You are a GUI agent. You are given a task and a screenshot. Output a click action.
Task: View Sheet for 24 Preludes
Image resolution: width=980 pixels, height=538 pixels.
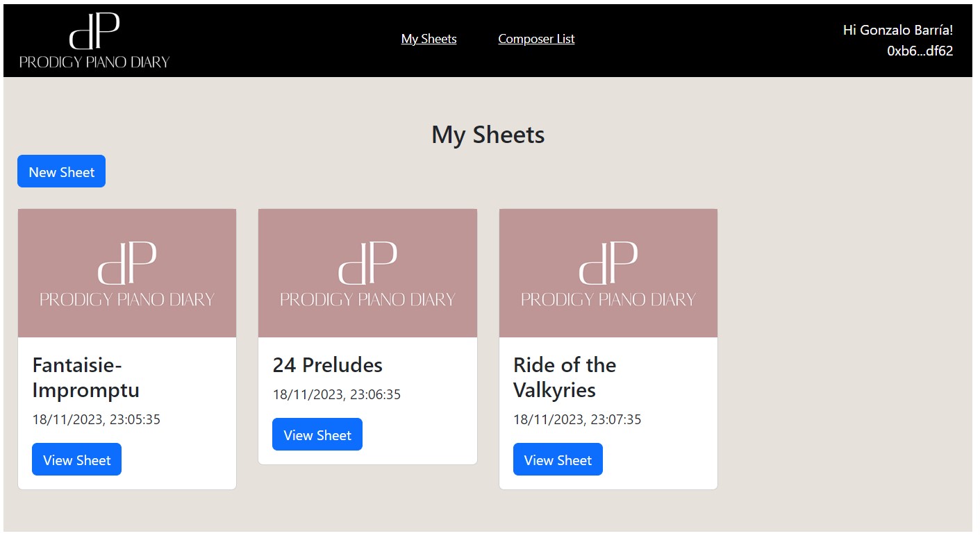[x=317, y=435]
